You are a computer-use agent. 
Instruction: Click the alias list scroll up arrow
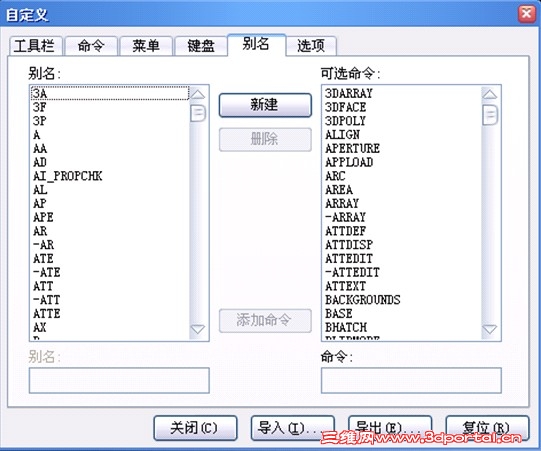[198, 94]
